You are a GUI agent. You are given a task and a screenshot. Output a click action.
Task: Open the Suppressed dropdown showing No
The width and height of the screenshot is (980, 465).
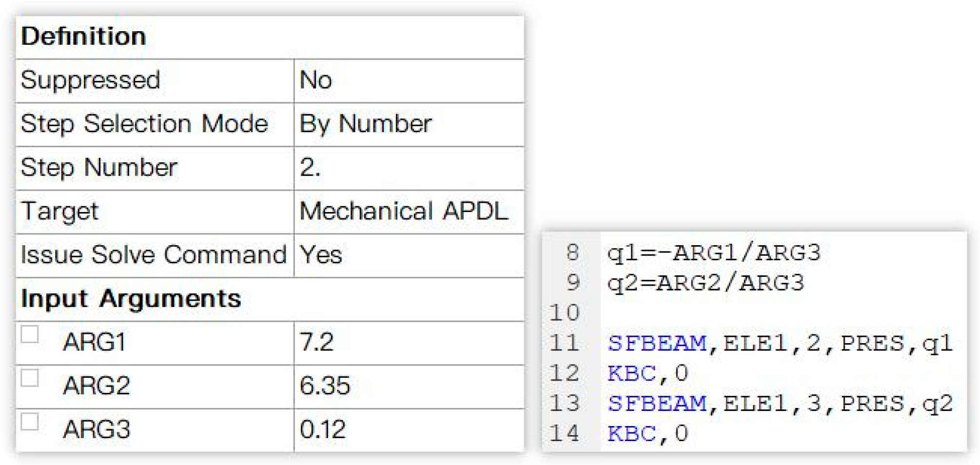pyautogui.click(x=409, y=80)
